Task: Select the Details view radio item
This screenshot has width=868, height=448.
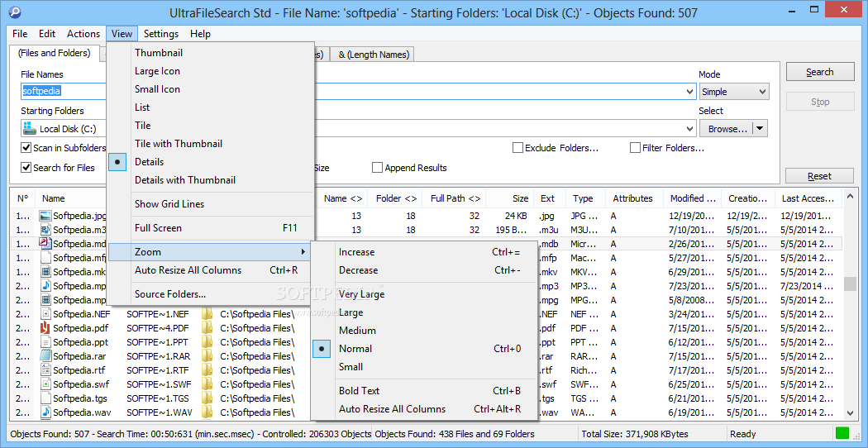Action: [x=118, y=162]
